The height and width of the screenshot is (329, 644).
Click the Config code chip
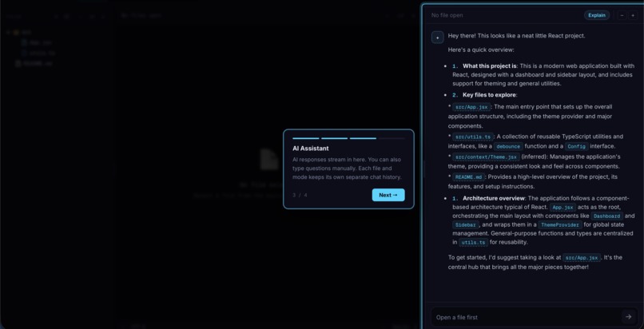pos(577,146)
